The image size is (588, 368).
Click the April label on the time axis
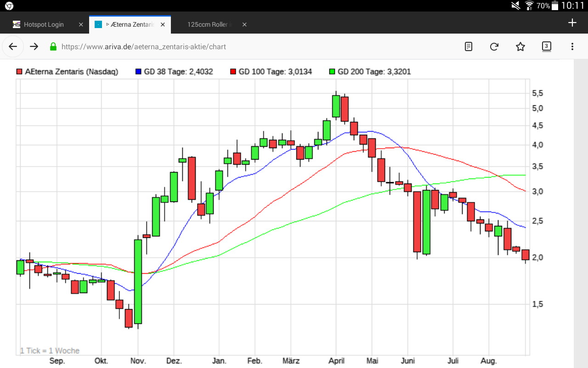(x=336, y=361)
